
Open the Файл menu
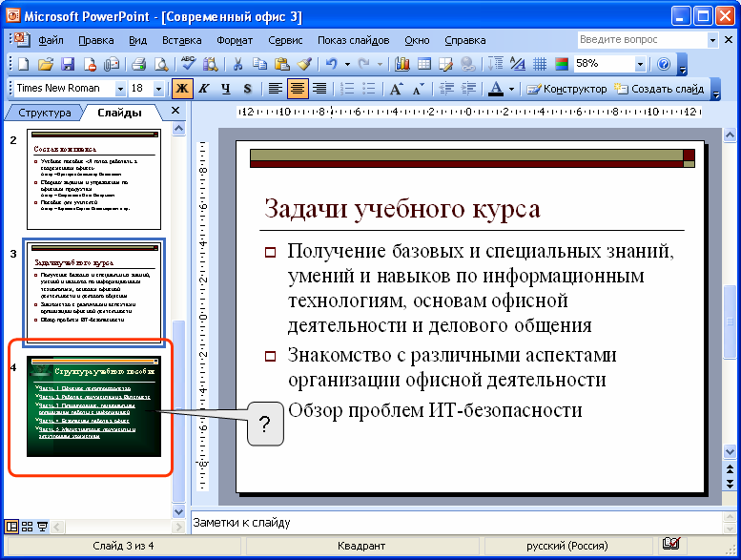[51, 40]
